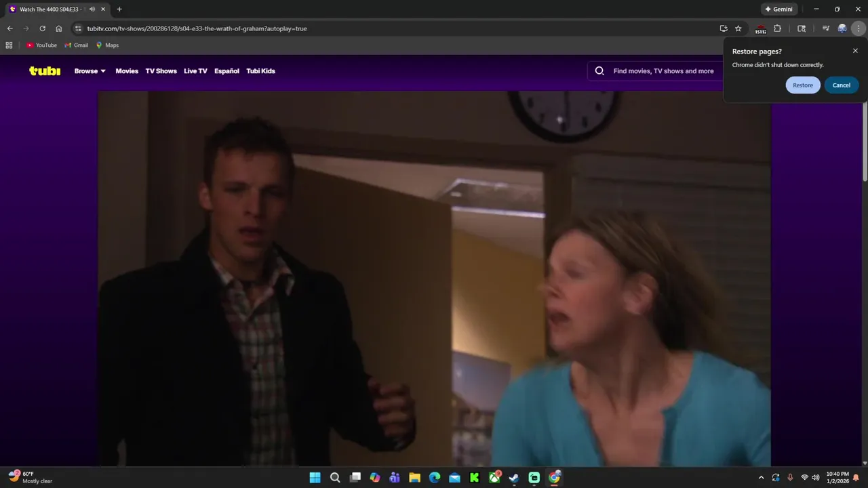Open the Chrome three-dot menu
868x488 pixels.
point(859,28)
